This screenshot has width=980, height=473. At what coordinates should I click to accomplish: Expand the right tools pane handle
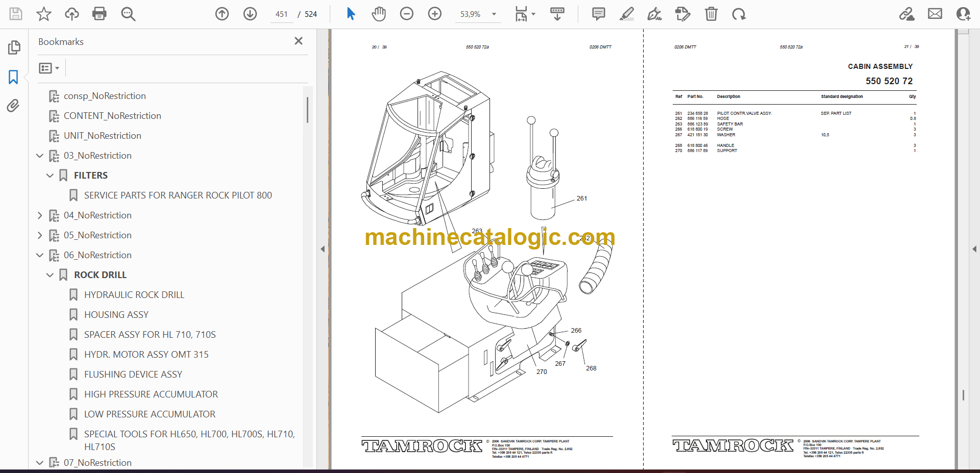pos(974,249)
